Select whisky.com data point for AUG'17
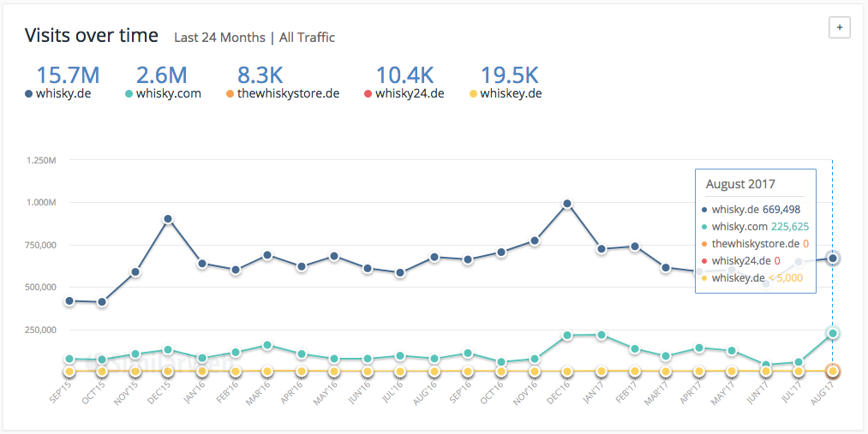868x434 pixels. click(833, 333)
